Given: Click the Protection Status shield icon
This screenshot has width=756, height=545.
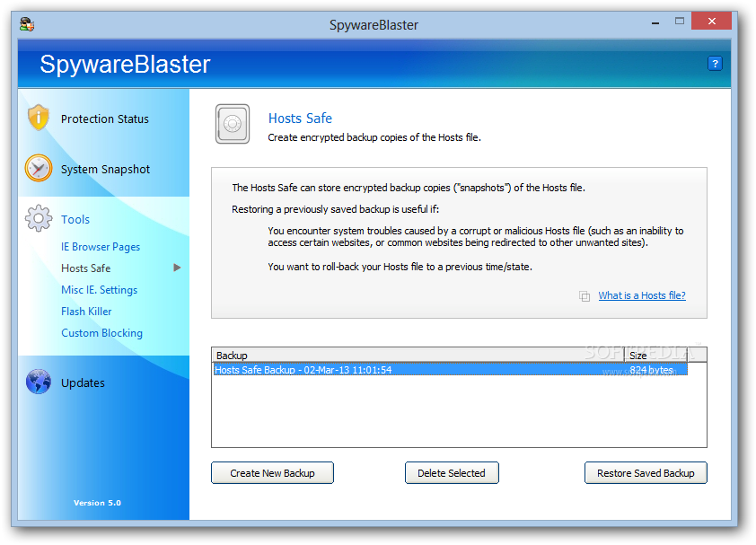Looking at the screenshot, I should 38,118.
